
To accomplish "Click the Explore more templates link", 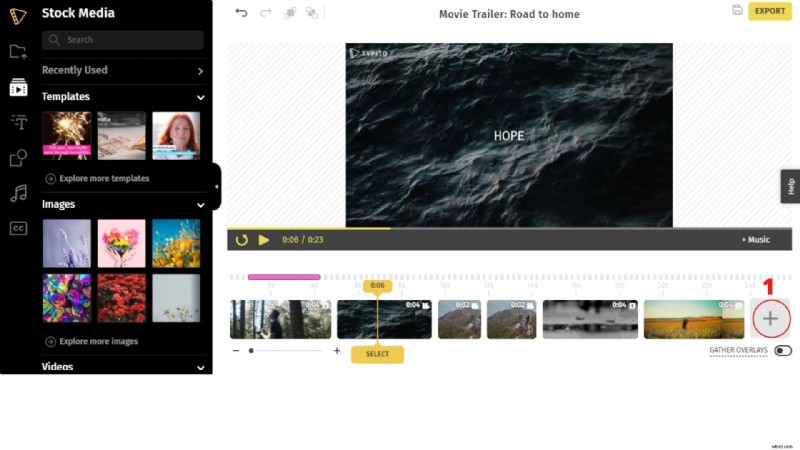I will [104, 179].
